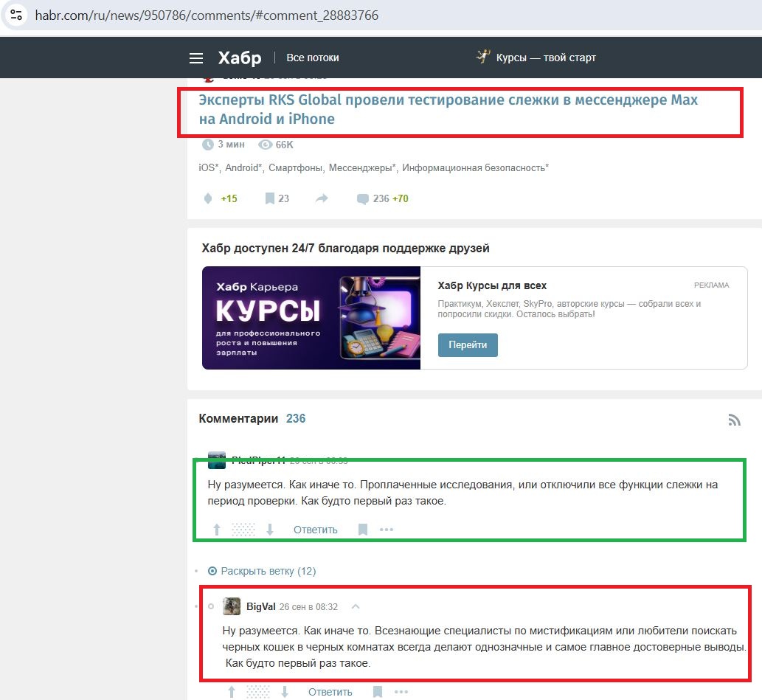Viewport: 762px width, 700px height.
Task: Click the article bookmark icon with 23
Action: pos(270,198)
